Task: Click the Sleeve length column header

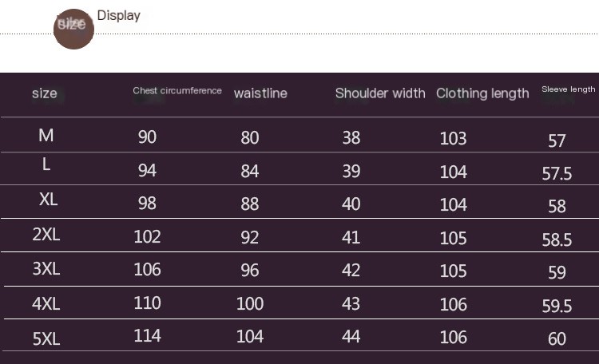Action: tap(569, 89)
